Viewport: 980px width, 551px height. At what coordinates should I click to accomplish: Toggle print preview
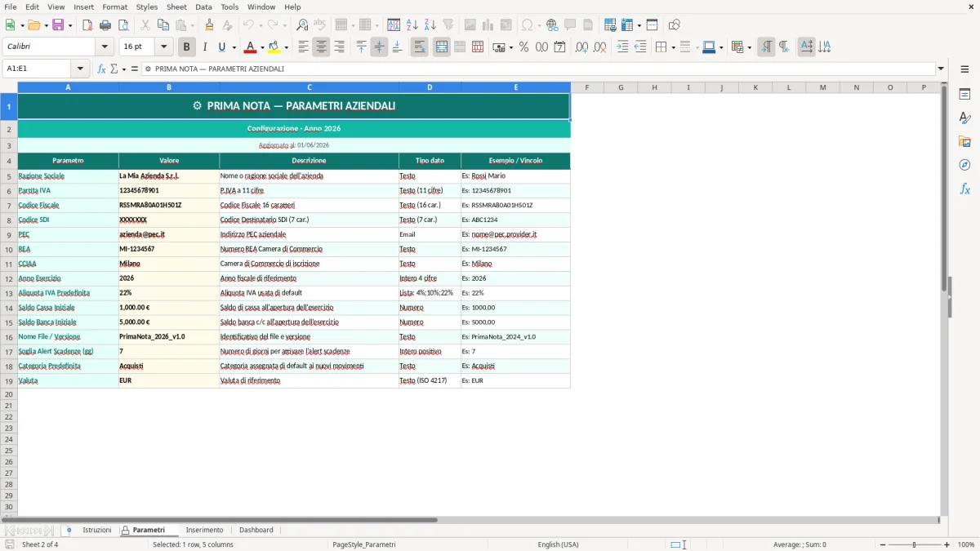tap(122, 25)
